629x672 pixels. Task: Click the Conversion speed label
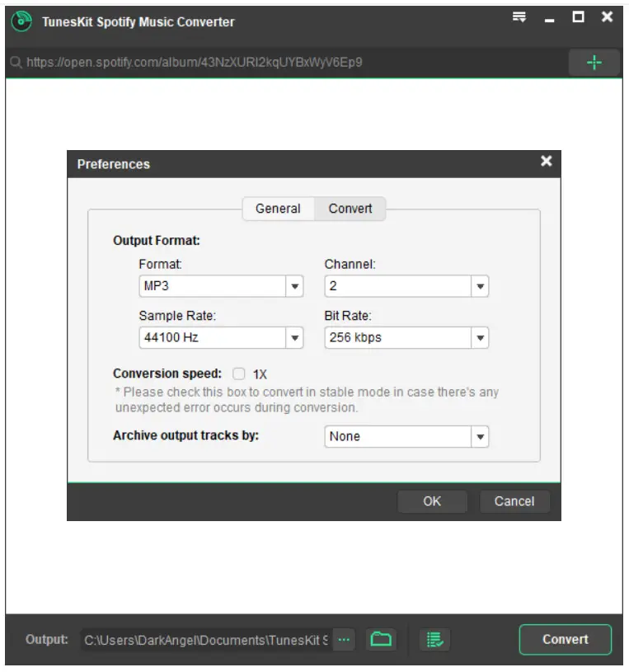point(167,374)
